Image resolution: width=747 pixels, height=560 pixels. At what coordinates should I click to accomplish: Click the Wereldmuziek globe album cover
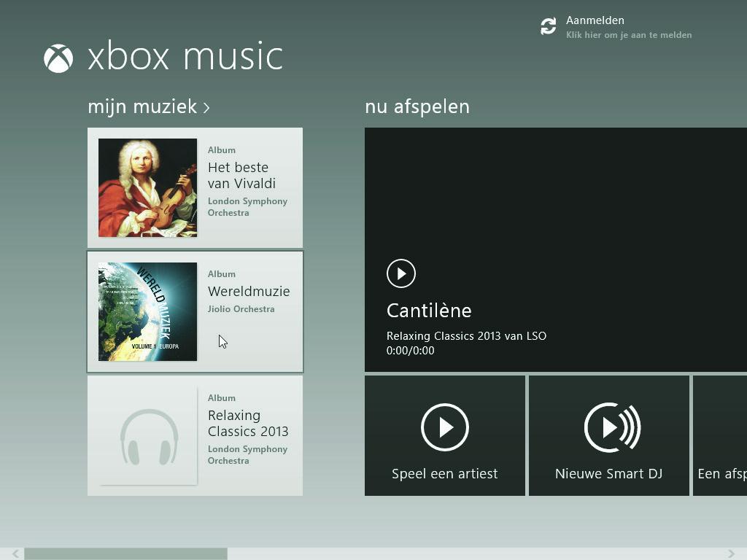[147, 311]
